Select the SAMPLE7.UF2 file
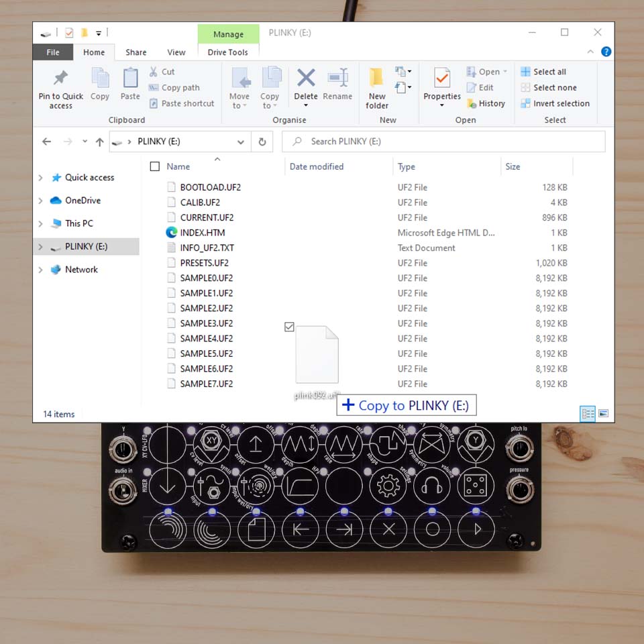 tap(206, 384)
